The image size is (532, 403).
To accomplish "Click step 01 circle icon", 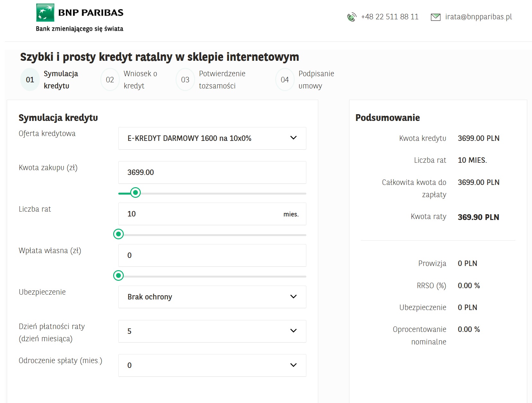I will tap(30, 80).
